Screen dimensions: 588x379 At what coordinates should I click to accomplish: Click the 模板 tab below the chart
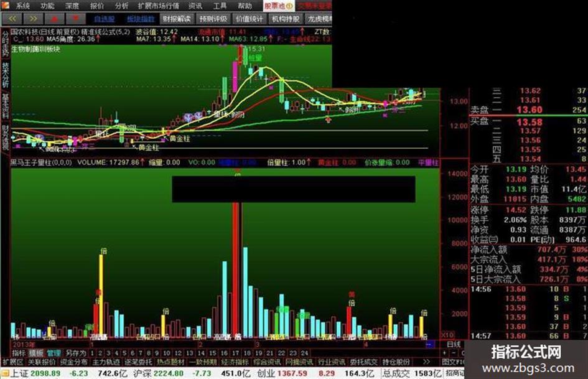pos(36,353)
